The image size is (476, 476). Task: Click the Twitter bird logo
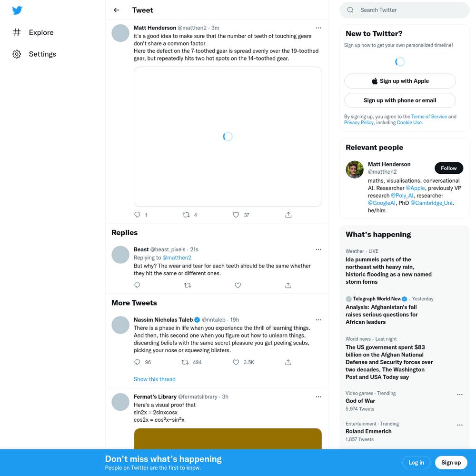click(x=17, y=10)
